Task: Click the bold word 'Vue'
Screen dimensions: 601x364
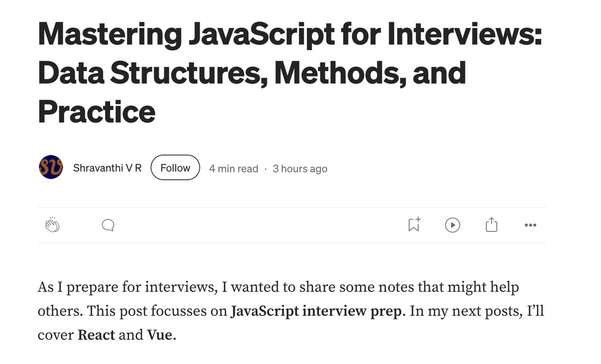Action: 159,334
